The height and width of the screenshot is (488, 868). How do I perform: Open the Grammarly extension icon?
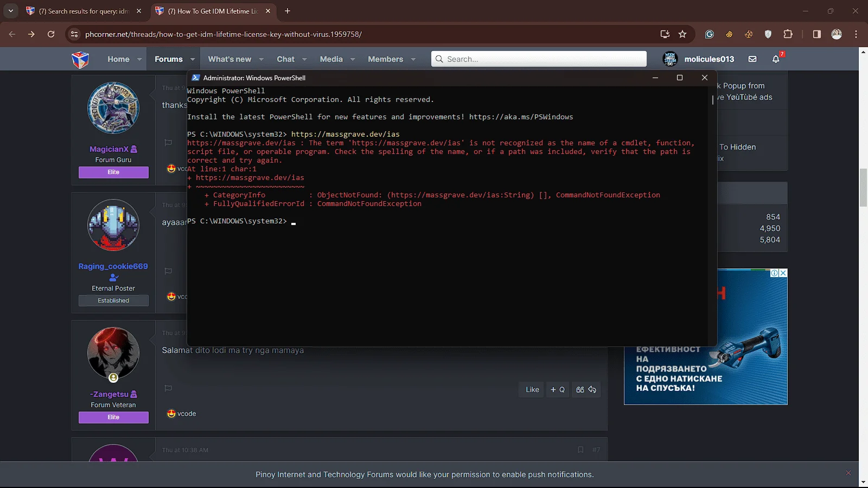click(709, 34)
